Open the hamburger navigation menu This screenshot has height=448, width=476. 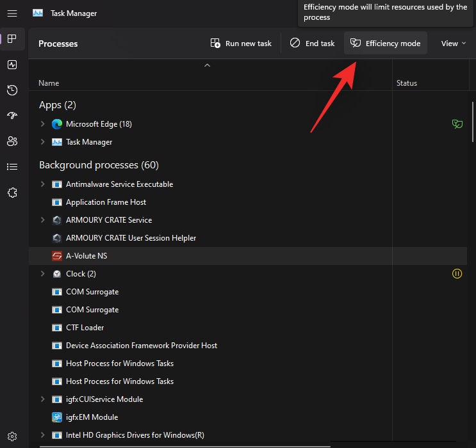point(12,13)
